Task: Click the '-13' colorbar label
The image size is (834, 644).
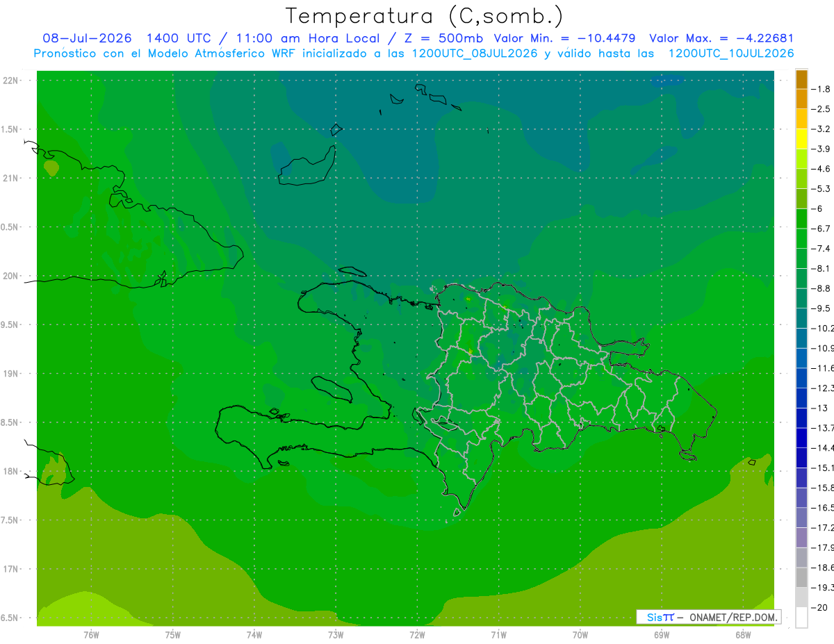Action: pos(820,408)
